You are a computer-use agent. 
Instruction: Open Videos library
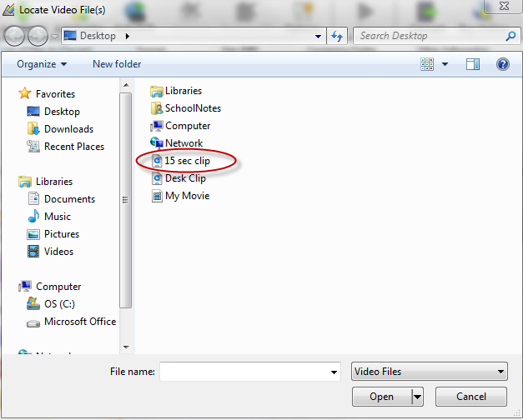[x=58, y=252]
